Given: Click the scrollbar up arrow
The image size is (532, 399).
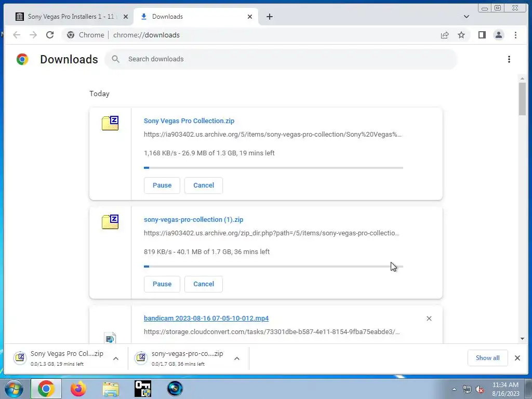Looking at the screenshot, I should click(522, 79).
